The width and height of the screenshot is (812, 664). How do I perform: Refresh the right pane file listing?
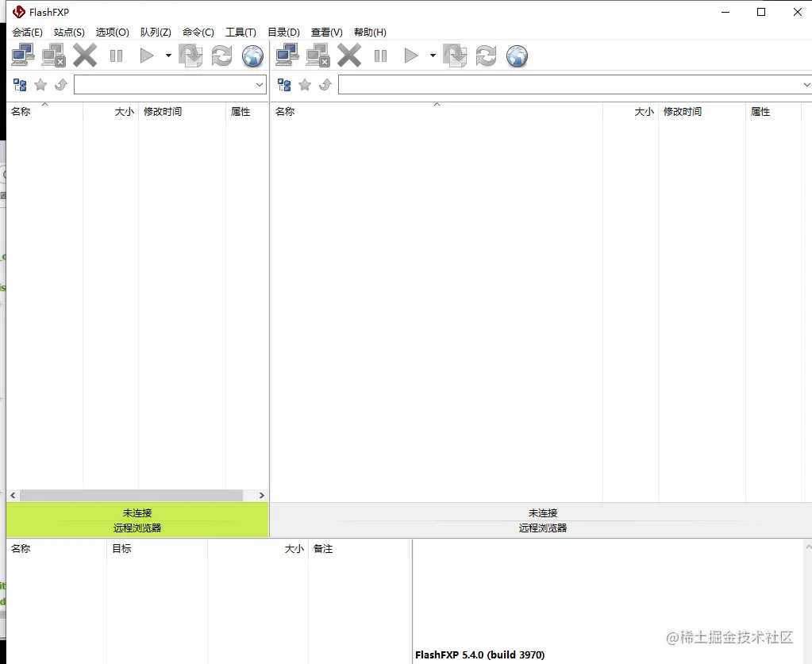click(486, 56)
